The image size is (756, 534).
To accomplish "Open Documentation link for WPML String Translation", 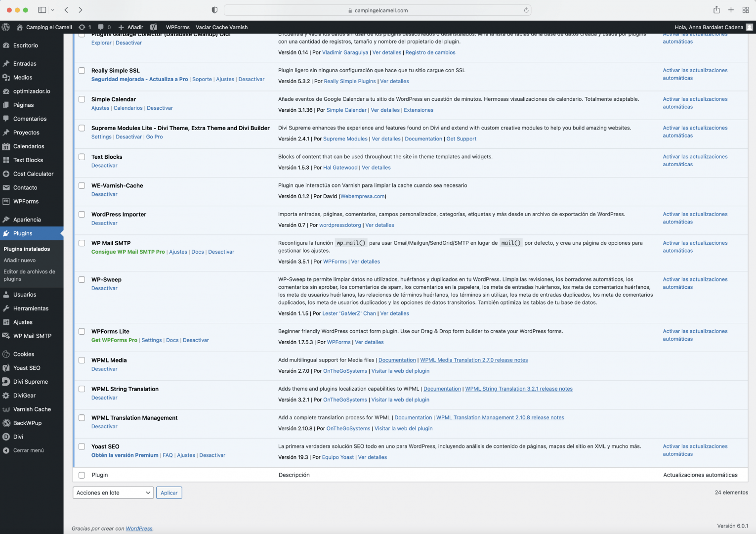I will pos(442,389).
